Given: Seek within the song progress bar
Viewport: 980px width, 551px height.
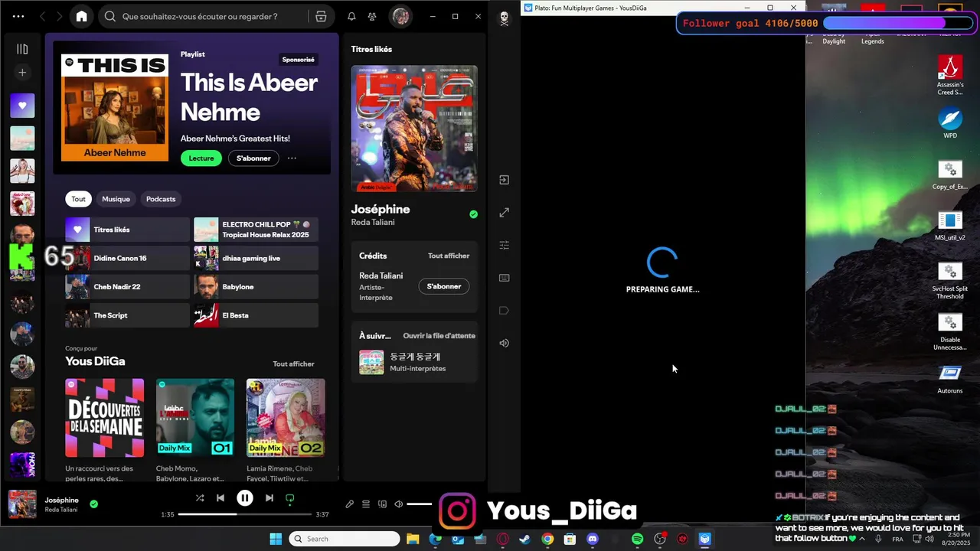Looking at the screenshot, I should (245, 514).
